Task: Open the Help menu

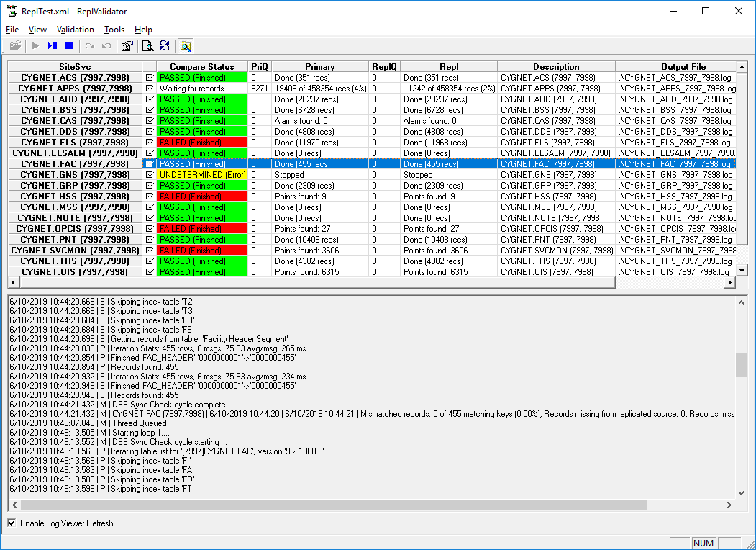Action: 143,30
